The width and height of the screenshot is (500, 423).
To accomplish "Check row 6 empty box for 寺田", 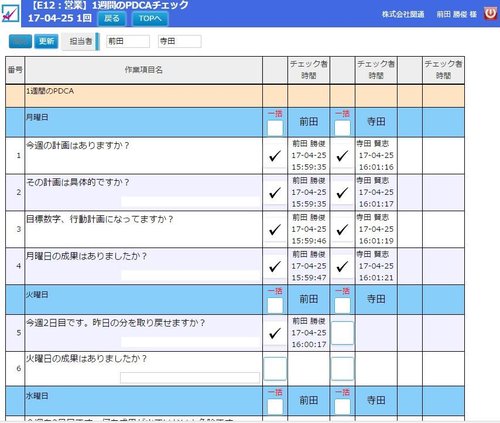I will (342, 369).
